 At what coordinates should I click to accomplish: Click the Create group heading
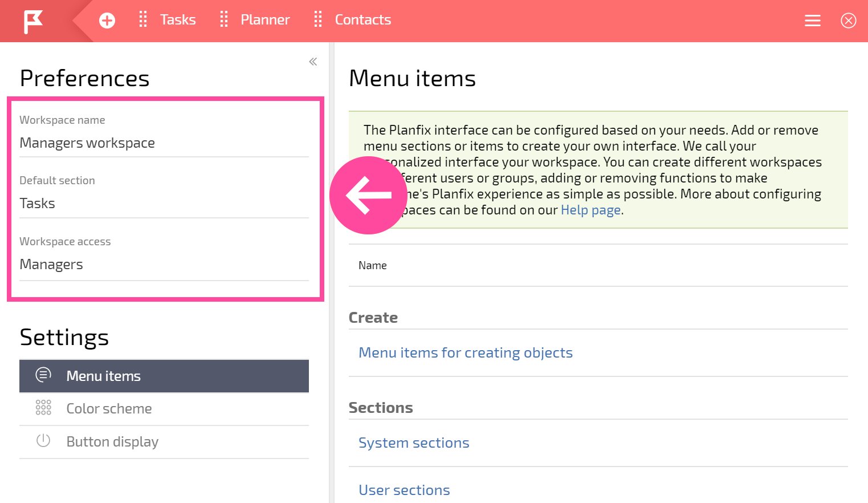373,318
